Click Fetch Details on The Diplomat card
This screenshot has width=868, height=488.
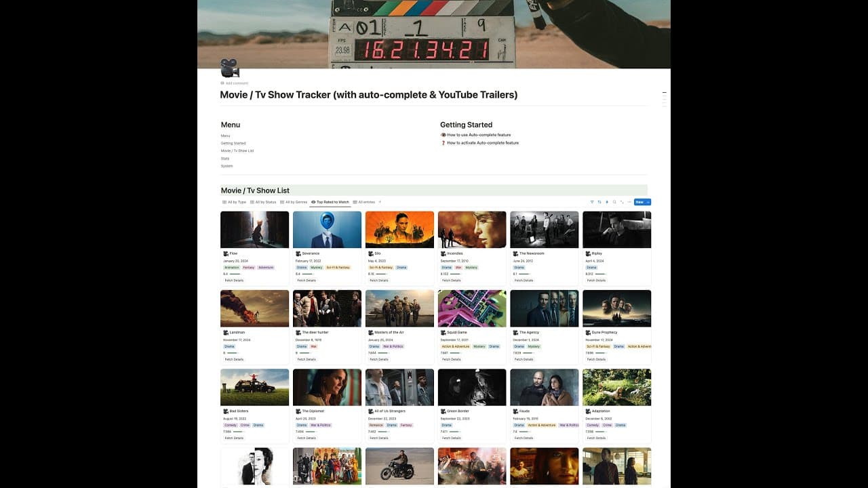pyautogui.click(x=307, y=438)
